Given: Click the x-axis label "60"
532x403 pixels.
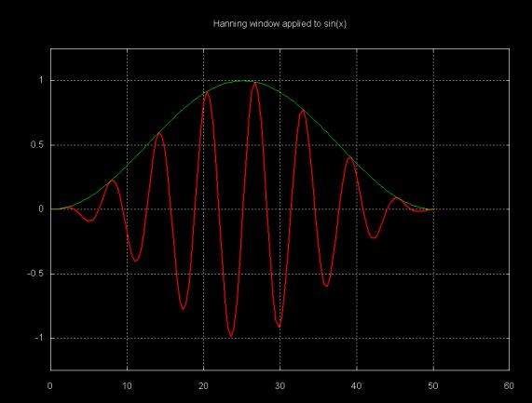Looking at the screenshot, I should pyautogui.click(x=509, y=386).
